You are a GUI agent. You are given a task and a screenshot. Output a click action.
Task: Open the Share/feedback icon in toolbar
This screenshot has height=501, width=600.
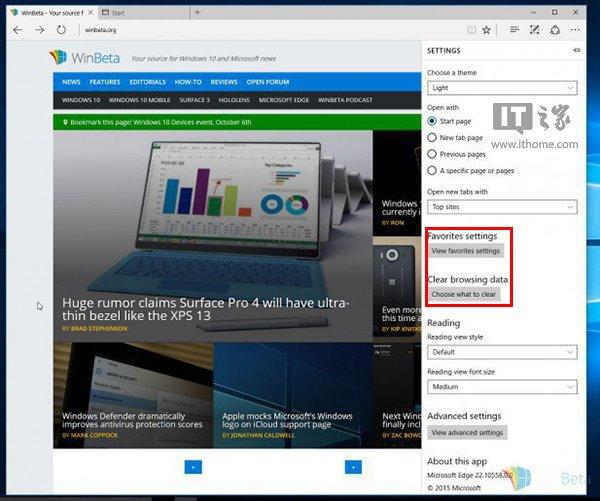coord(555,29)
